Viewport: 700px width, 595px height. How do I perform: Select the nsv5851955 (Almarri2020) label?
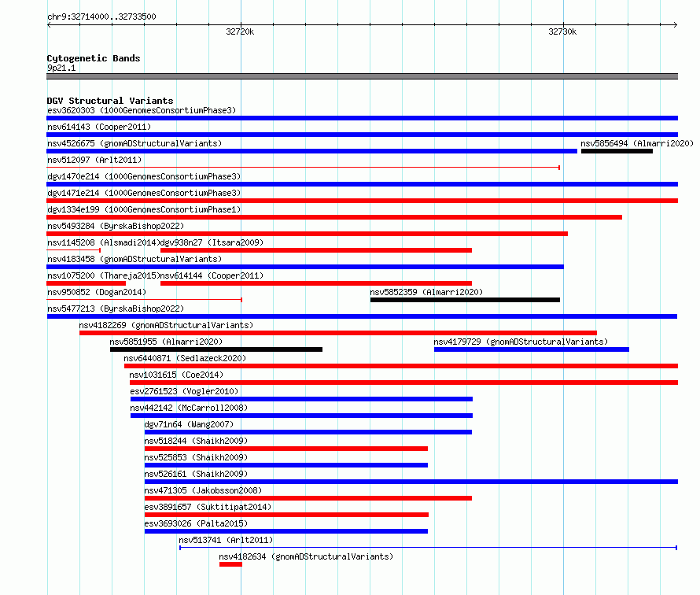click(x=166, y=342)
